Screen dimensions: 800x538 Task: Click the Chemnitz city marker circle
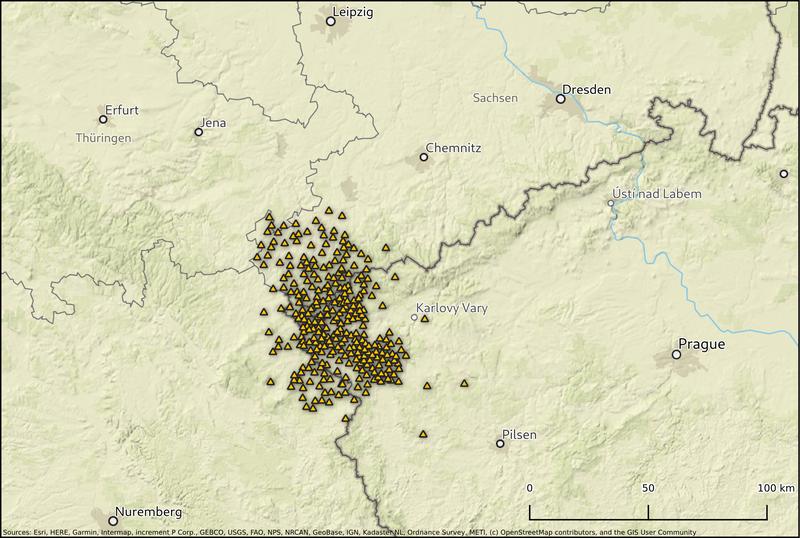(423, 157)
